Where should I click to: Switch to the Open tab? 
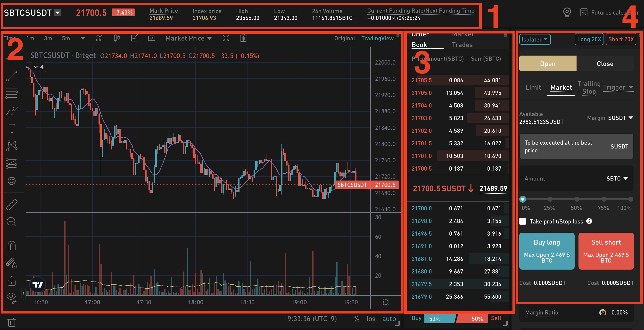pos(548,64)
